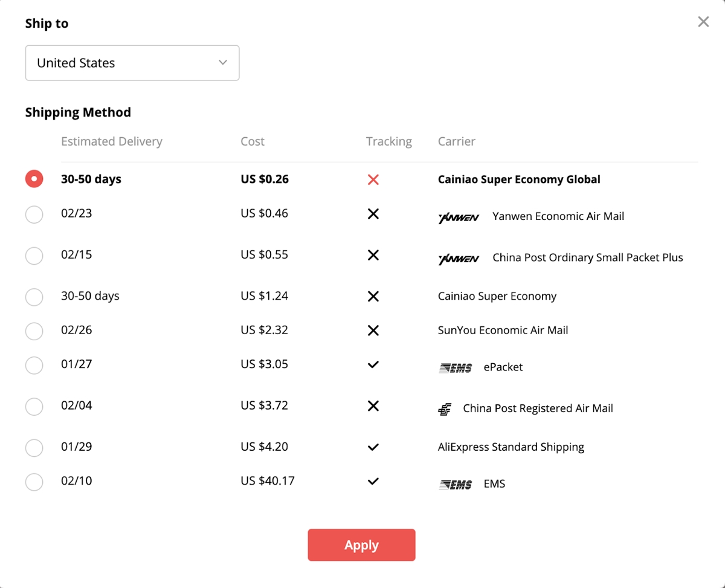The image size is (725, 588).
Task: Click the 'US $3.05' cost value
Action: (x=265, y=364)
